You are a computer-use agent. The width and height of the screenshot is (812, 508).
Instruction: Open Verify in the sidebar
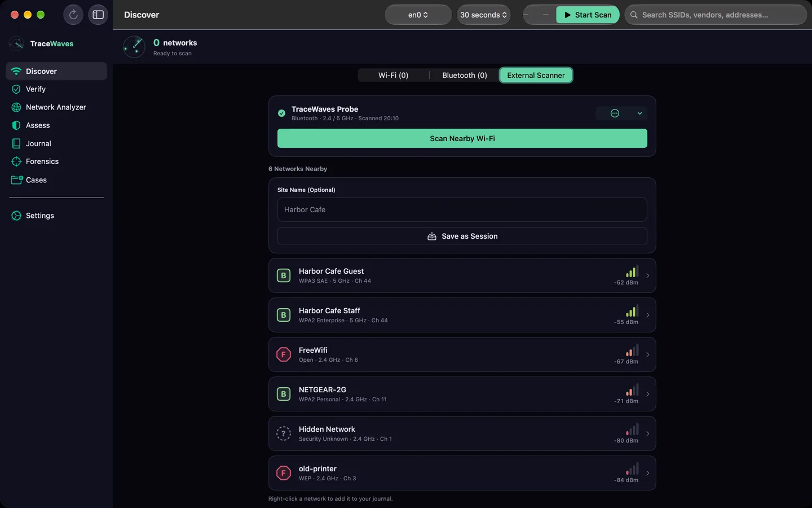(x=56, y=89)
